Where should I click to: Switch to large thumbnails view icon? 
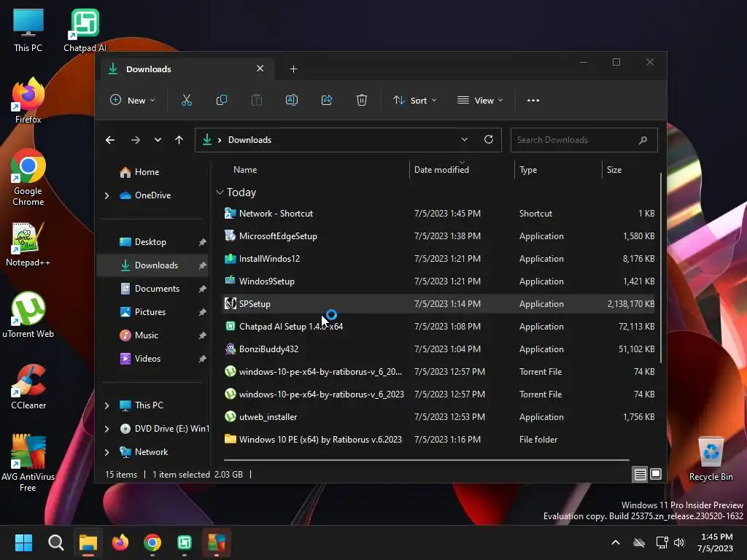[x=656, y=474]
